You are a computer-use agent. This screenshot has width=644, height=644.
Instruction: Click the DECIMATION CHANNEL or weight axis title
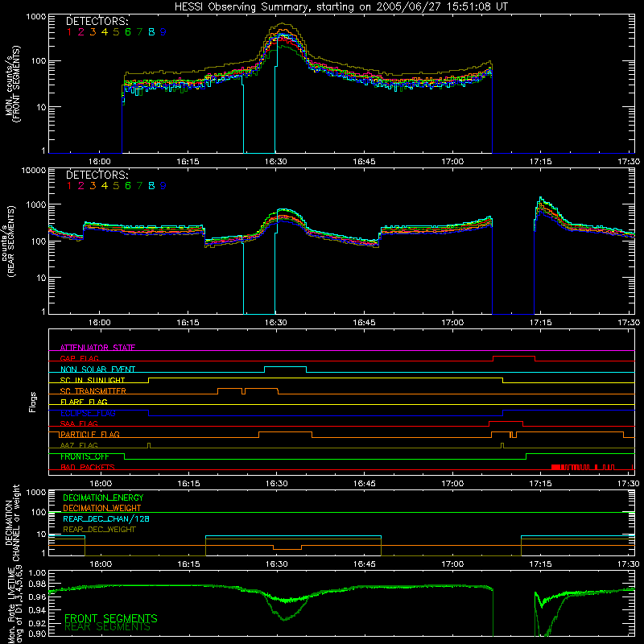[12, 522]
